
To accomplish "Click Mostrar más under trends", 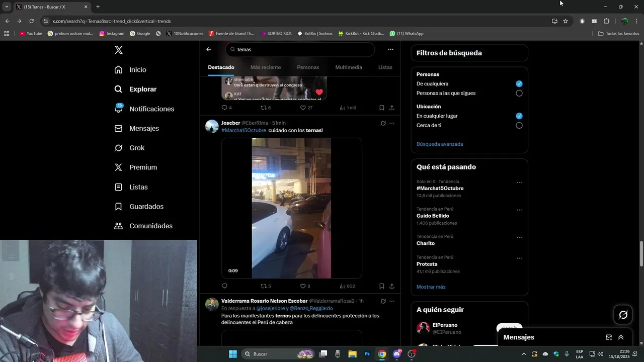I will 431,287.
